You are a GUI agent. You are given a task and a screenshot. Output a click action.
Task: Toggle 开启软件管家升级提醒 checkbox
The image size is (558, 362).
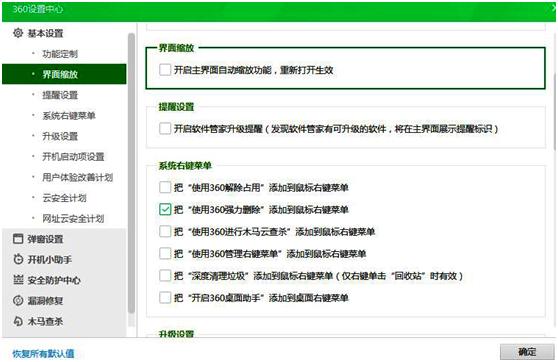165,128
